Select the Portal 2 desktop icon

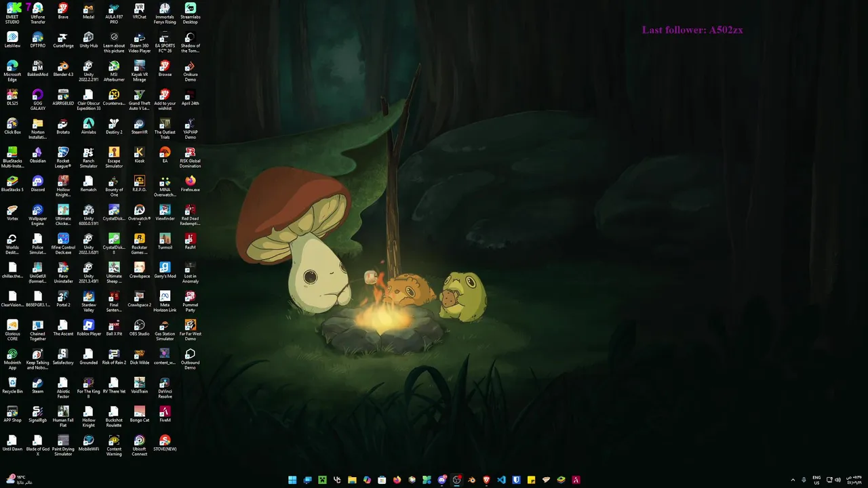pos(63,300)
